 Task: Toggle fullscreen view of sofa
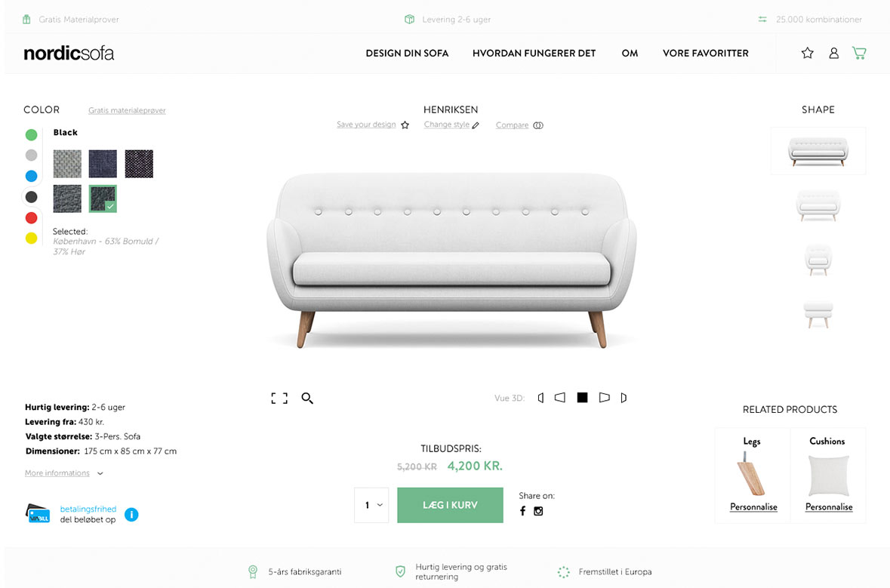click(279, 398)
